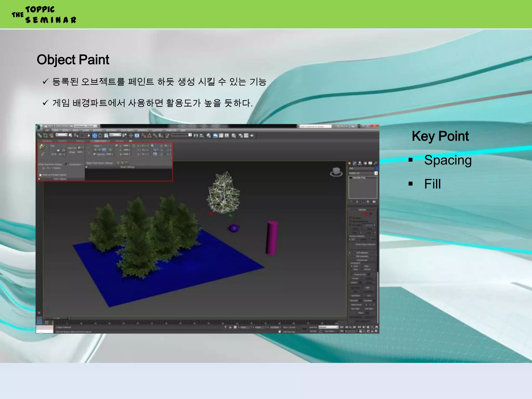
Task: Click the Set Key button
Action: [313, 331]
